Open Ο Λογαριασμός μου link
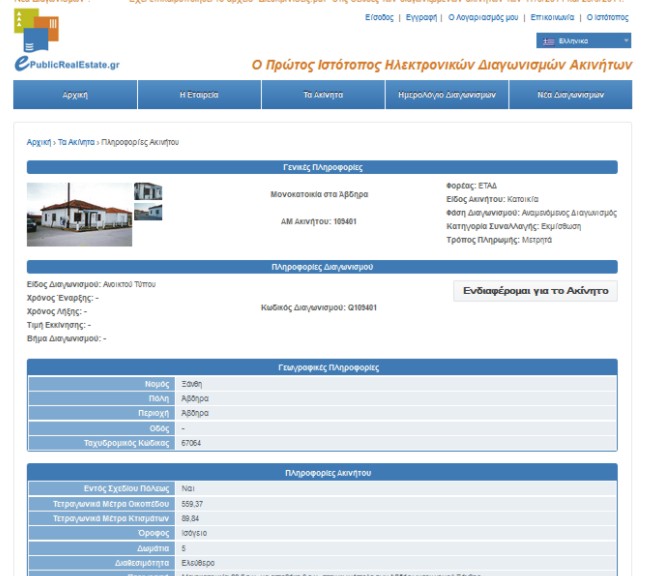 coord(483,18)
